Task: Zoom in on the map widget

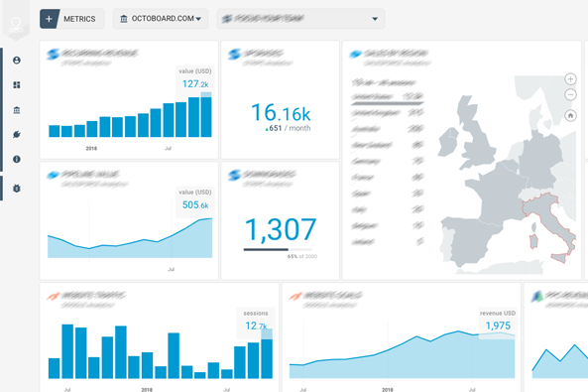Action: point(570,79)
